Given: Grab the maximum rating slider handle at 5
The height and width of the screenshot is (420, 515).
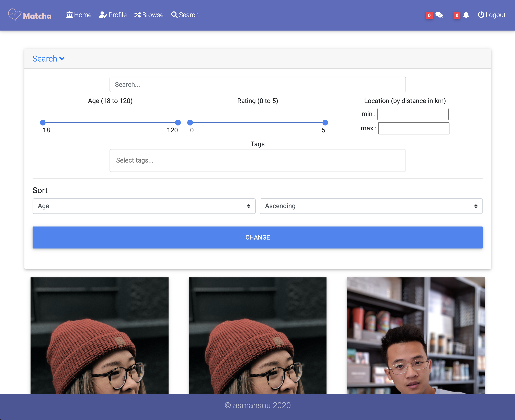Looking at the screenshot, I should click(325, 123).
